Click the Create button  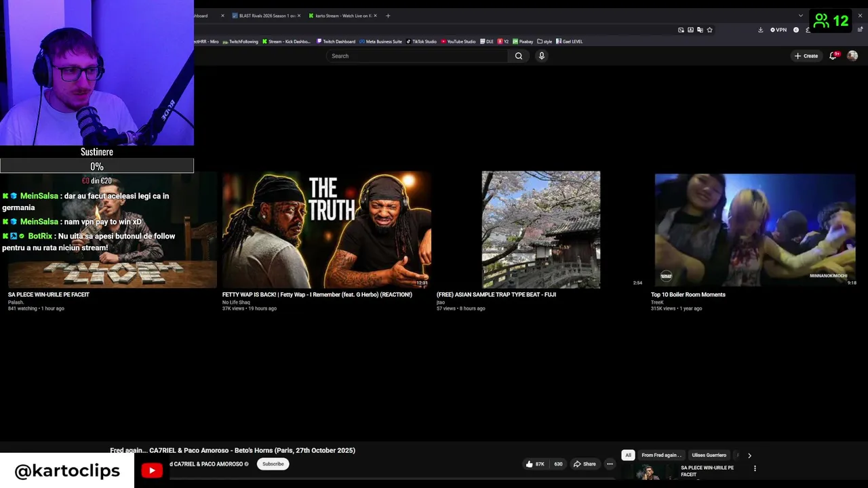tap(806, 56)
